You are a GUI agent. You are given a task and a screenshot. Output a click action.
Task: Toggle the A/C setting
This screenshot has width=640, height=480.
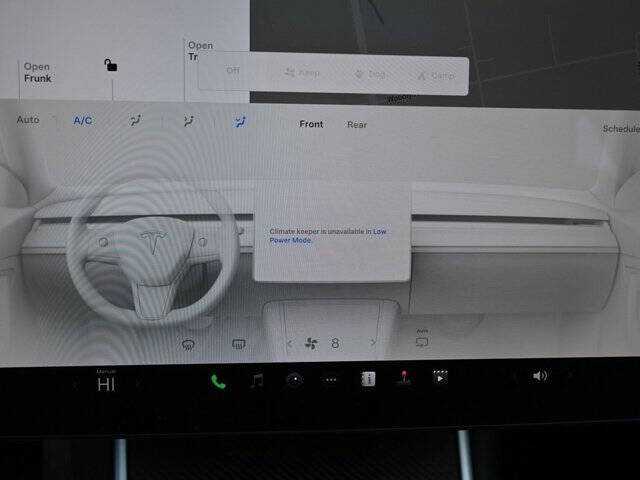[82, 120]
